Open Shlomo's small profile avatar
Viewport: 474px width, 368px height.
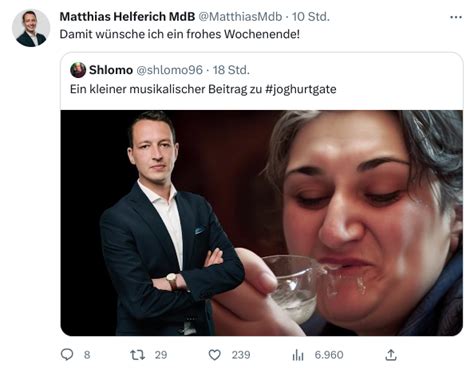click(78, 70)
